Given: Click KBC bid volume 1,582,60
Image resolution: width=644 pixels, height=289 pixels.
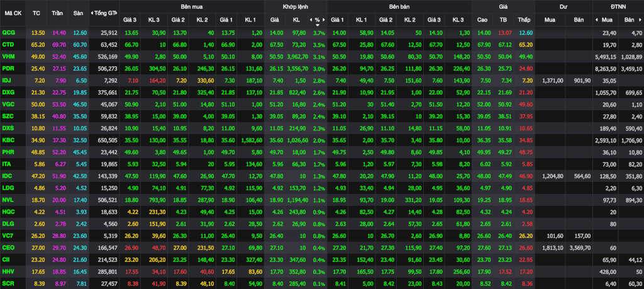Looking at the screenshot, I should 253,140.
